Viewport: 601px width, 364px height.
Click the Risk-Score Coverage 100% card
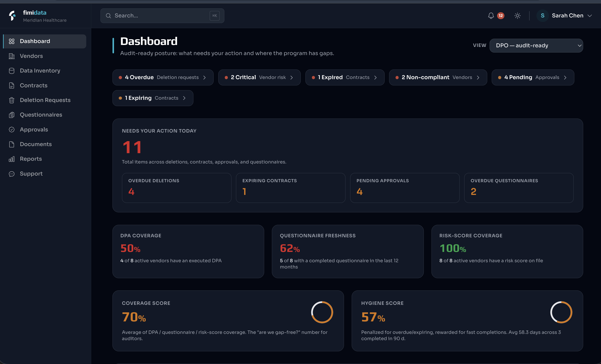[x=507, y=251]
